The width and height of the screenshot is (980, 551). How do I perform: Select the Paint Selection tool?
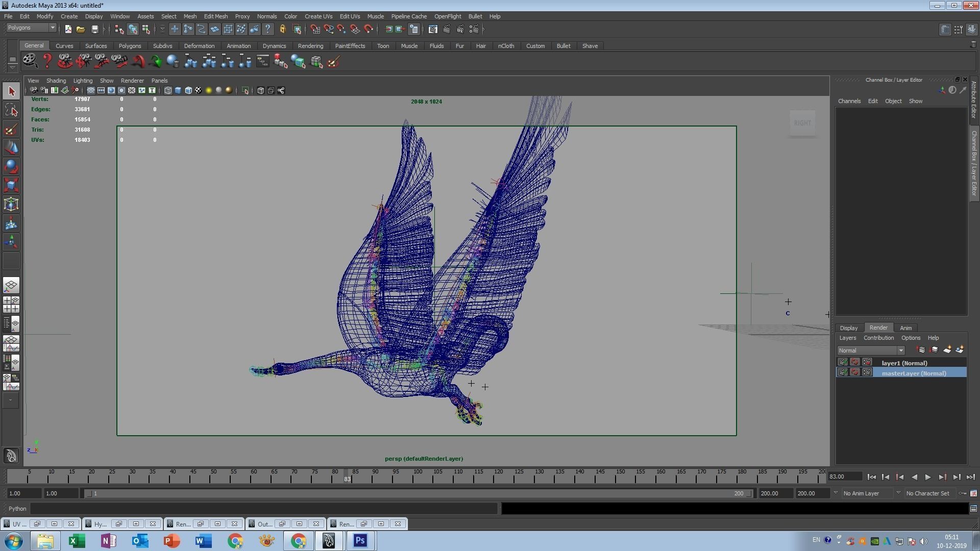coord(11,129)
